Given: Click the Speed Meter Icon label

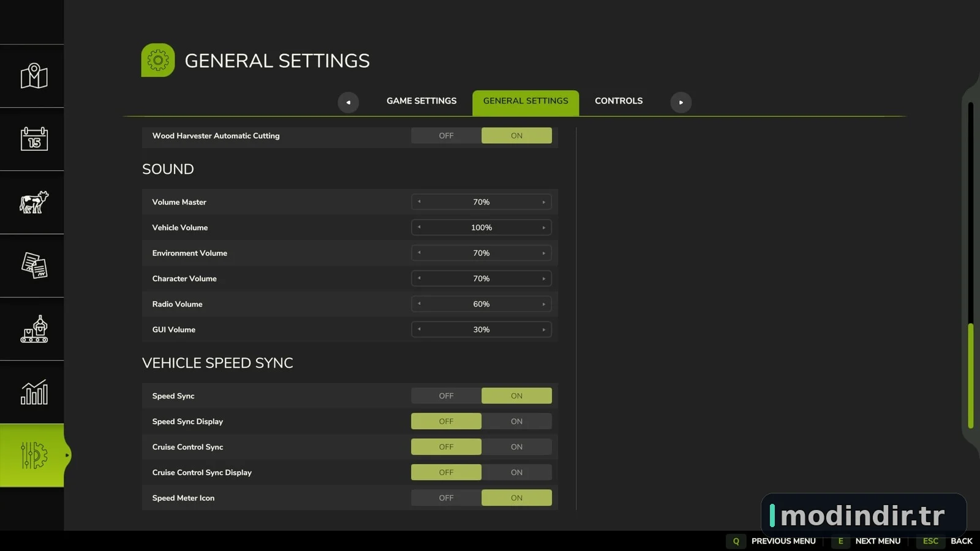Looking at the screenshot, I should click(x=183, y=498).
